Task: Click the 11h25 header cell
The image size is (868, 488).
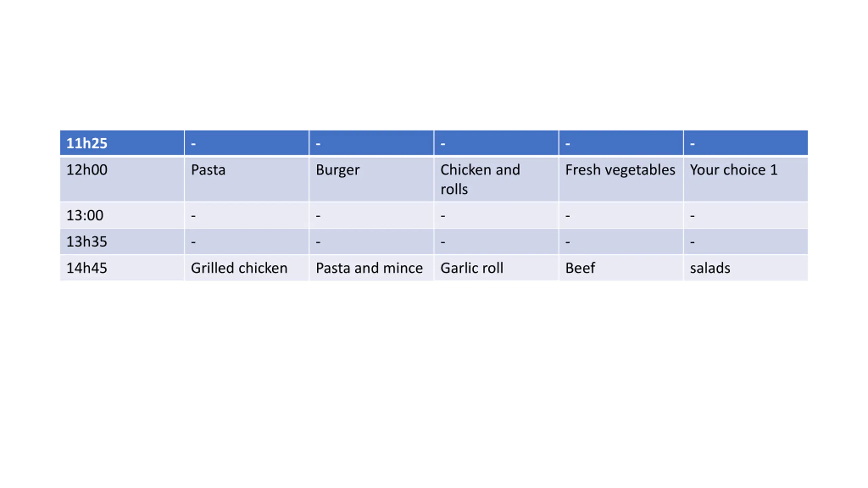Action: tap(122, 143)
